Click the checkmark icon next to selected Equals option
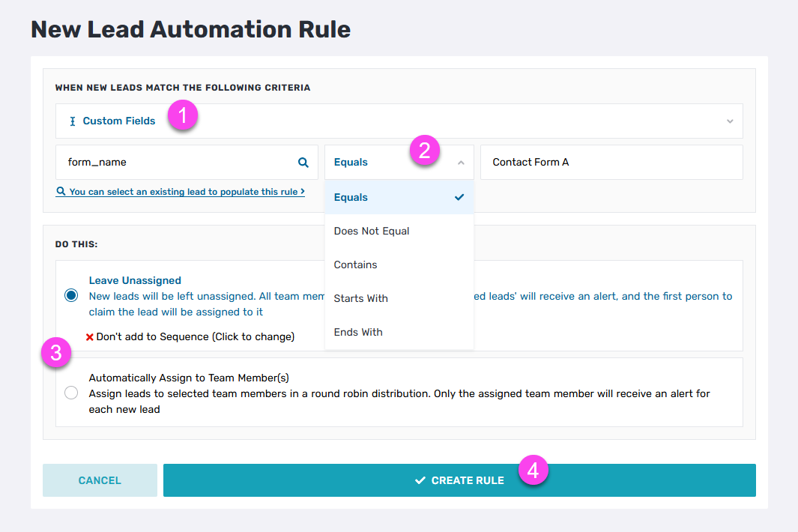Screen dimensions: 798x532 [x=459, y=197]
